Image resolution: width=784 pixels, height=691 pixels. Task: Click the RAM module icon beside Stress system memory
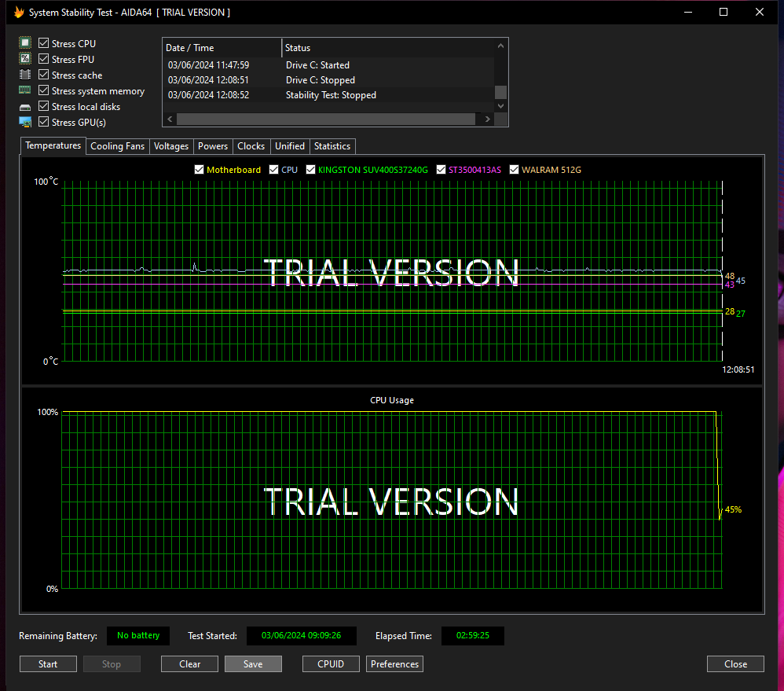pos(25,90)
